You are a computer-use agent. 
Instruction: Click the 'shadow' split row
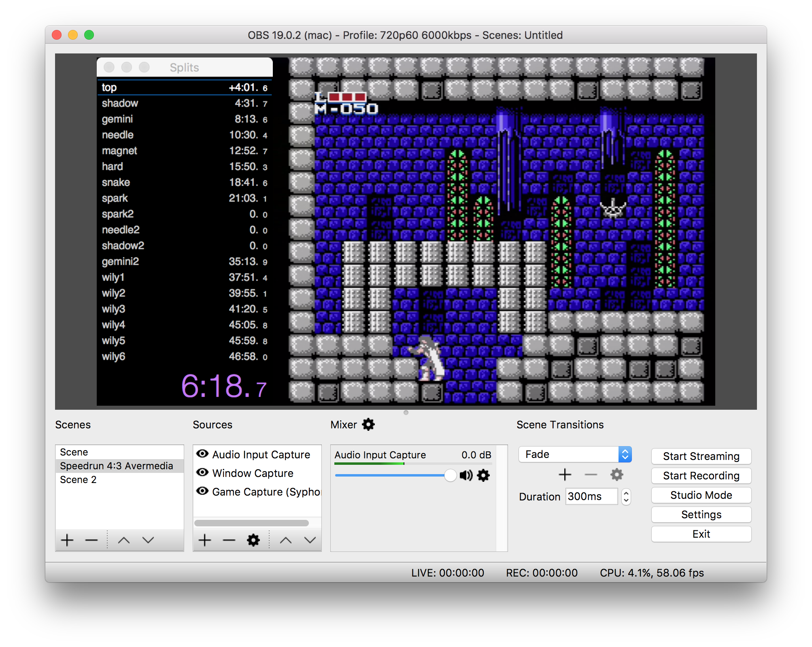185,103
